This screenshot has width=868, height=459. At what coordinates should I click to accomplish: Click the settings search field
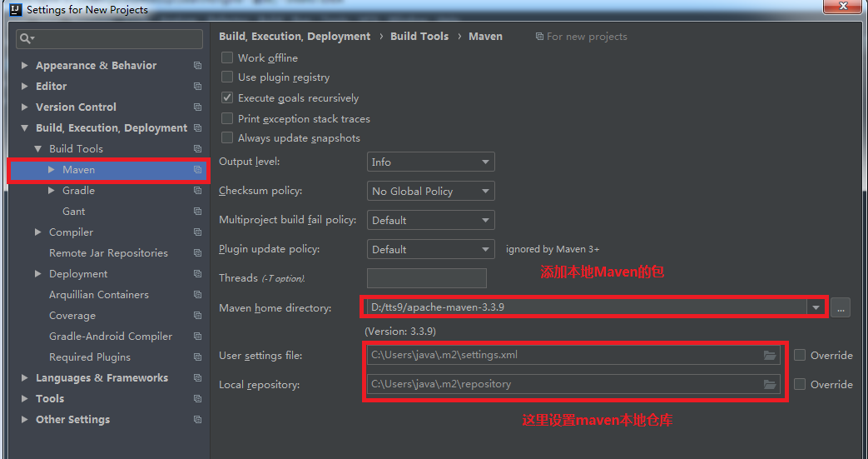[x=110, y=39]
